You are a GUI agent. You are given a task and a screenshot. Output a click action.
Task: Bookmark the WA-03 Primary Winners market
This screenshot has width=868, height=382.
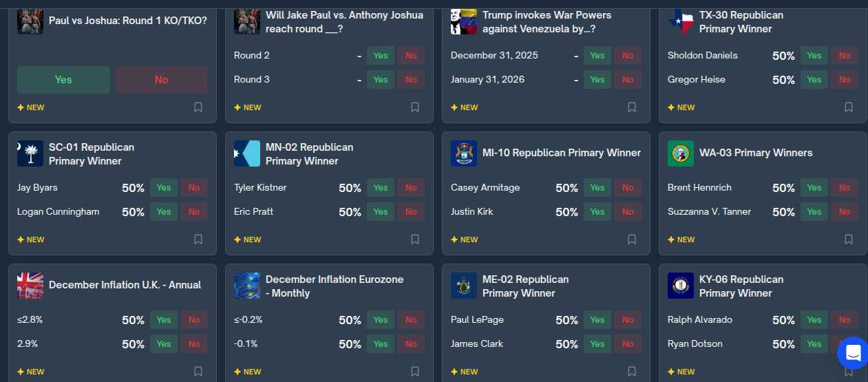849,240
